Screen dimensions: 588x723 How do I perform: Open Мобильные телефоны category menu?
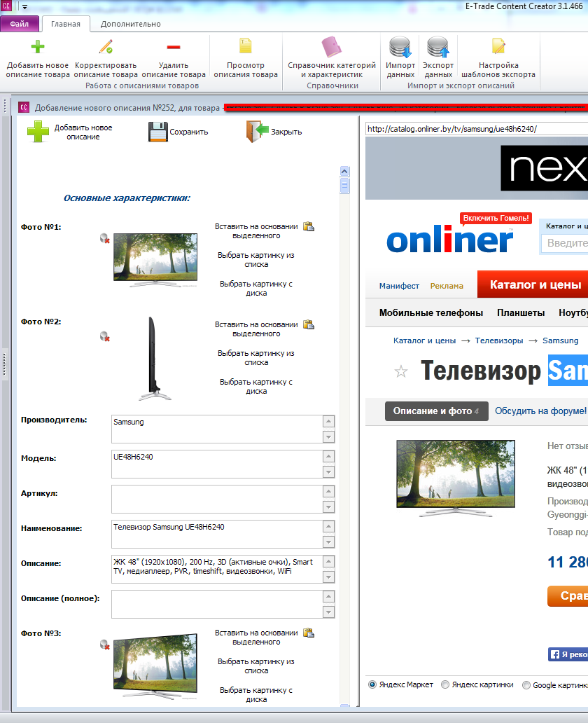431,312
